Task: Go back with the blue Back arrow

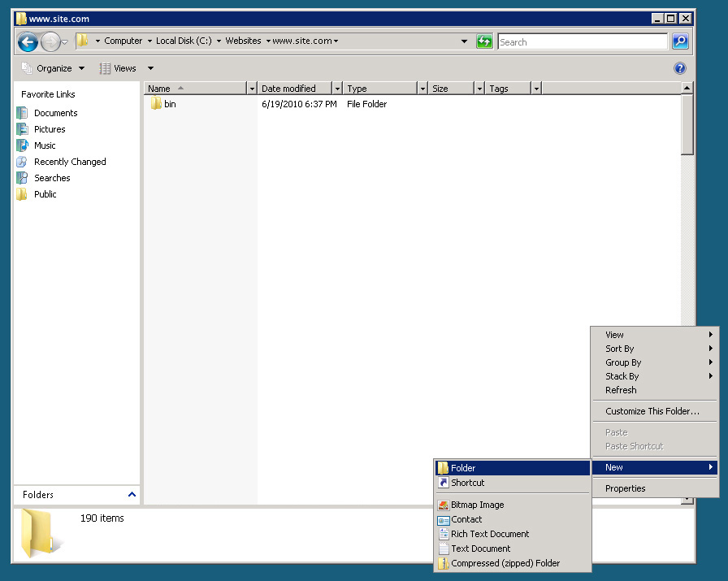Action: (x=28, y=41)
